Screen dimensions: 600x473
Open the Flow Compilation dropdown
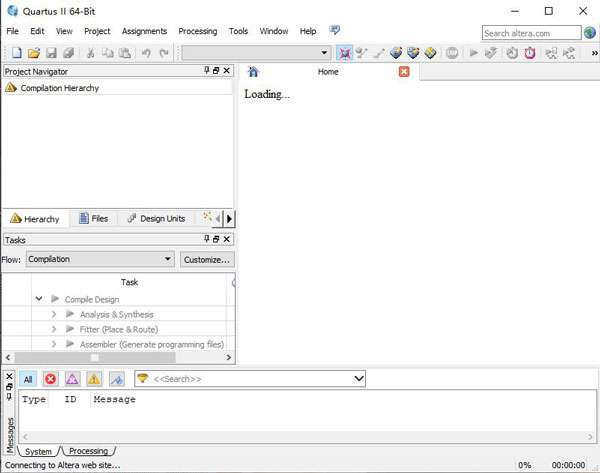(x=100, y=259)
